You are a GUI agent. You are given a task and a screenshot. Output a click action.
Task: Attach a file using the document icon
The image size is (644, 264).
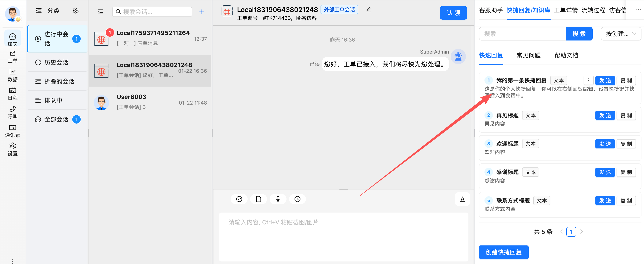[258, 199]
